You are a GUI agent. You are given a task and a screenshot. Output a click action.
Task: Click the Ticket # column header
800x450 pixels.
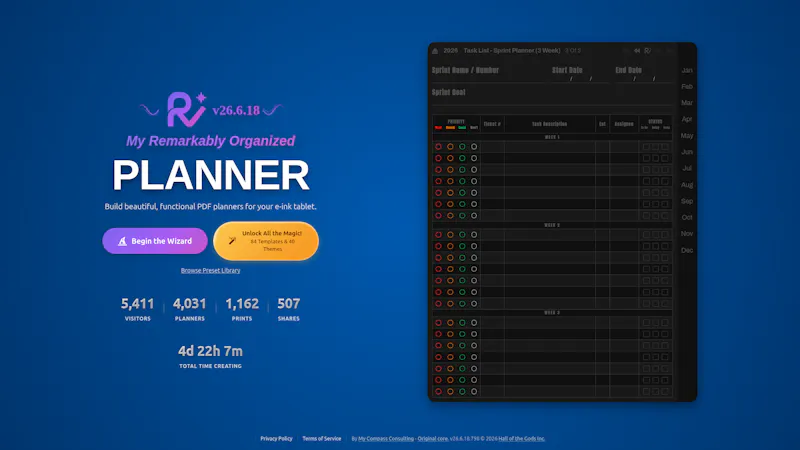tap(492, 124)
